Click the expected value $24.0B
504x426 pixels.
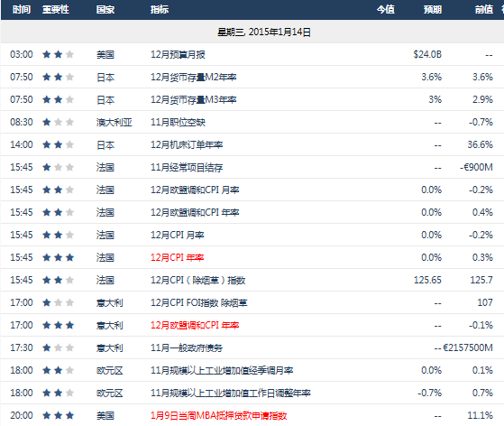click(x=427, y=54)
